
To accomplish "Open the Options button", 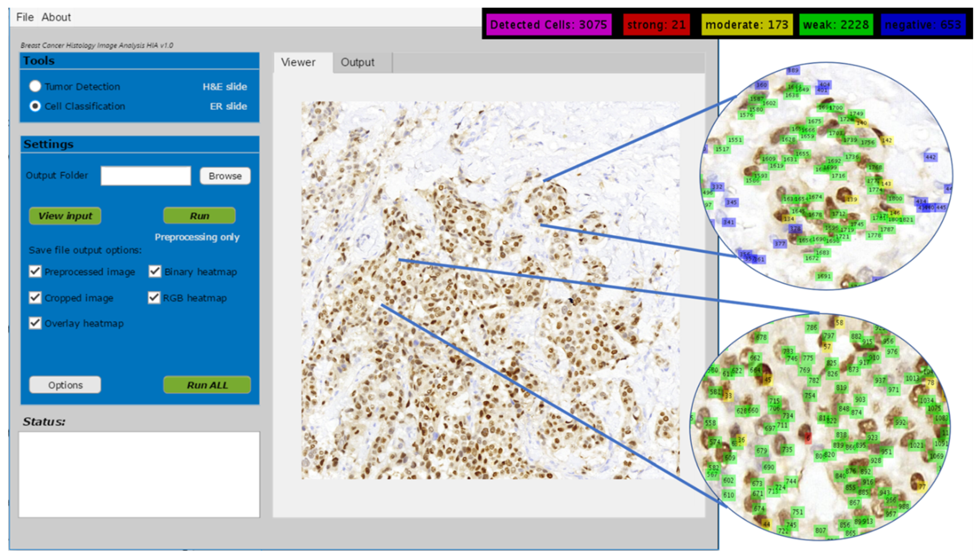I will point(65,385).
